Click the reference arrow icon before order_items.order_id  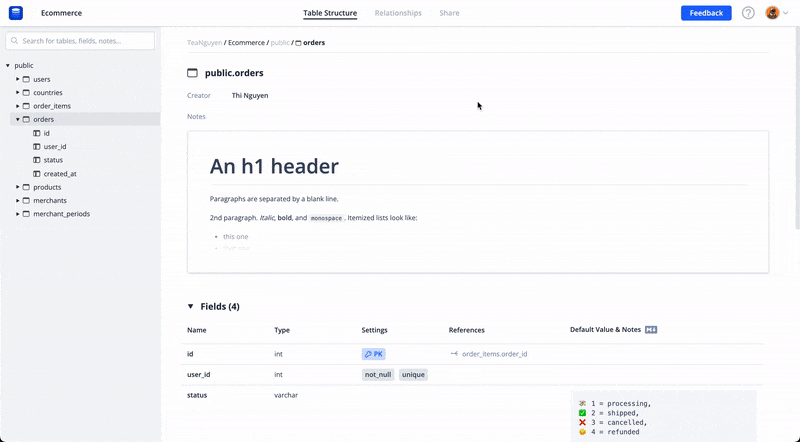click(454, 354)
